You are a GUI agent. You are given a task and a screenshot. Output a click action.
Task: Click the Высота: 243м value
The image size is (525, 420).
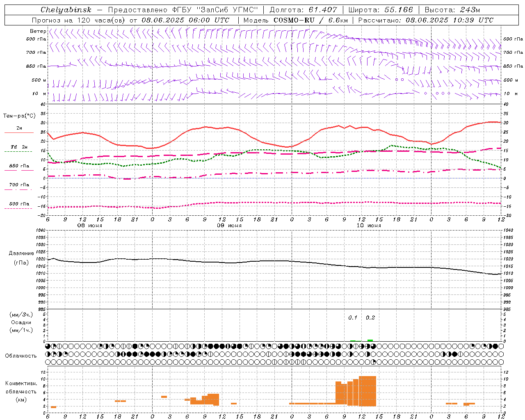point(452,10)
